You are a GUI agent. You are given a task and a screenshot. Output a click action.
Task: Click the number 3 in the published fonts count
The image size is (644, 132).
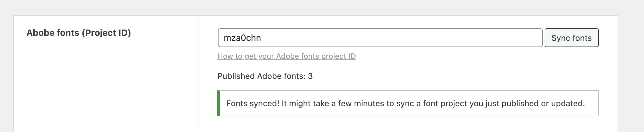coord(310,76)
